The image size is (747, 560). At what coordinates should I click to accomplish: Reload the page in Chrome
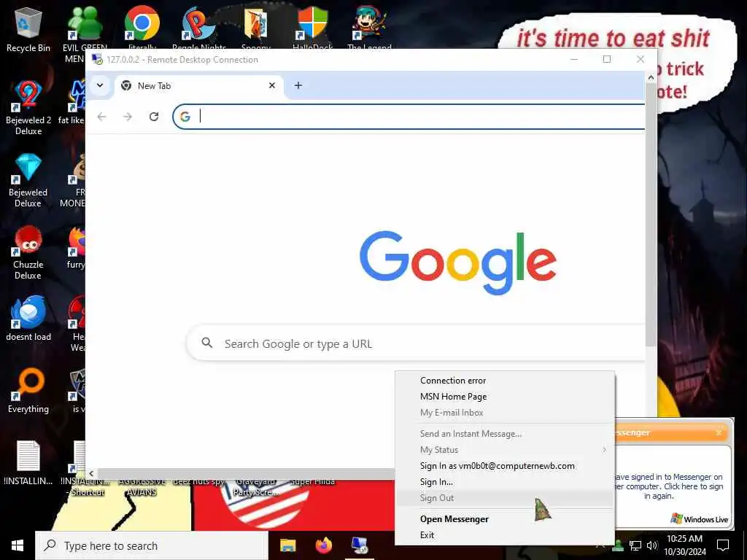click(x=154, y=117)
